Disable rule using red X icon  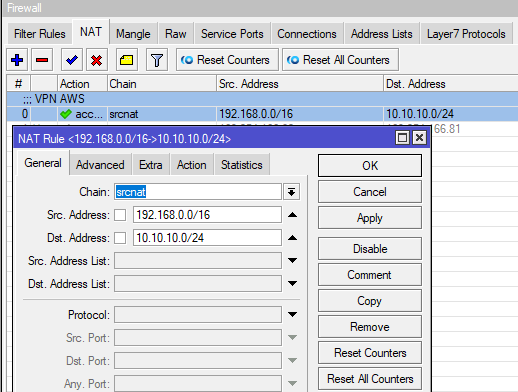click(97, 60)
